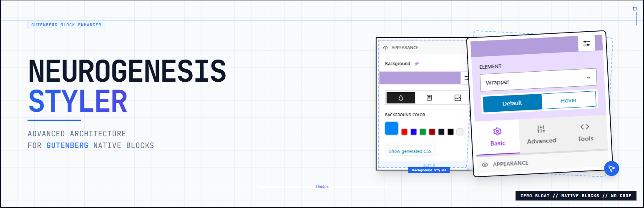Pick the green color swatch

(x=423, y=132)
